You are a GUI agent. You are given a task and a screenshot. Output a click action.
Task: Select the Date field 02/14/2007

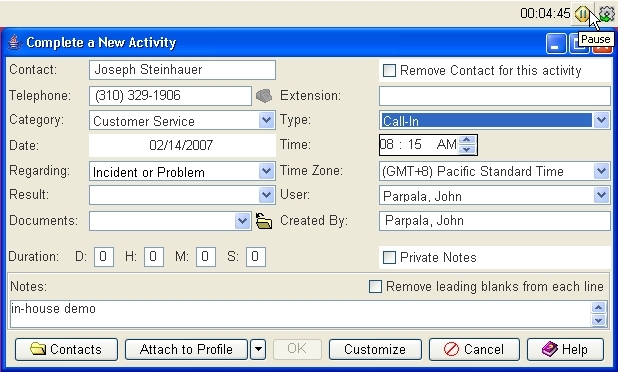182,145
